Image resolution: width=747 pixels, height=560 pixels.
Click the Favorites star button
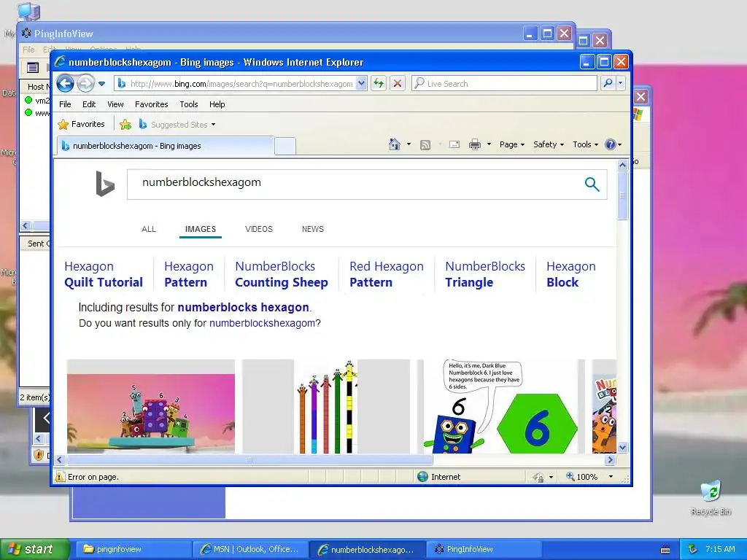click(81, 124)
